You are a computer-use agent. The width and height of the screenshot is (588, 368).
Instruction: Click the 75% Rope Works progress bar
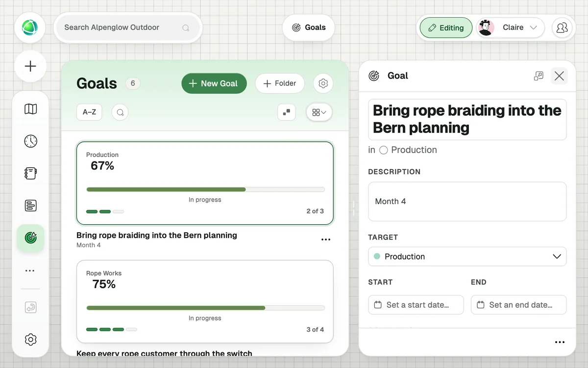205,308
